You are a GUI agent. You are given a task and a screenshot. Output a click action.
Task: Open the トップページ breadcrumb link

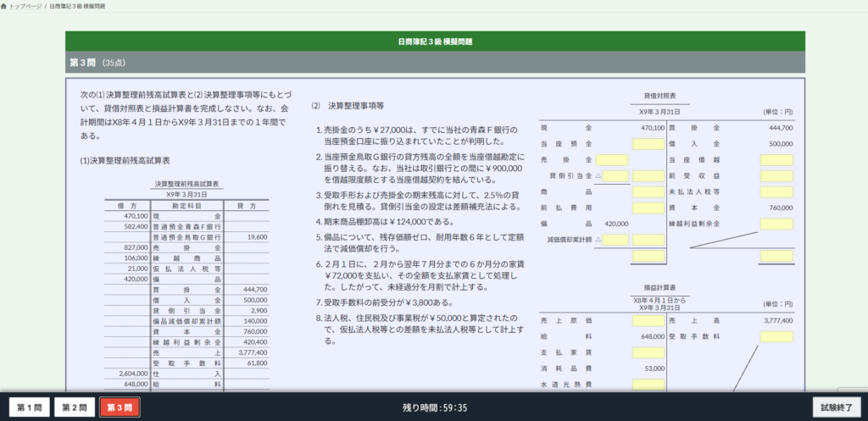tap(25, 6)
